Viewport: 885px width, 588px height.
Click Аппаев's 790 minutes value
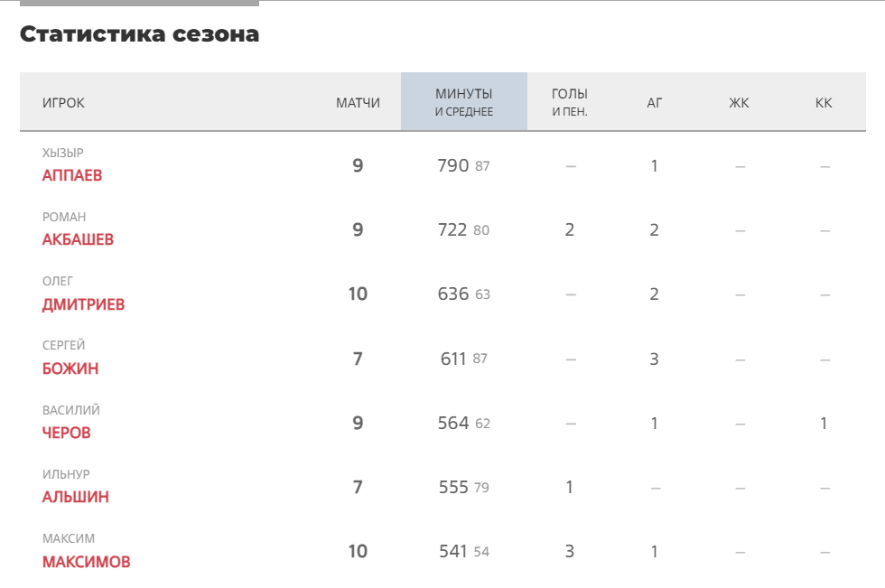(x=453, y=165)
